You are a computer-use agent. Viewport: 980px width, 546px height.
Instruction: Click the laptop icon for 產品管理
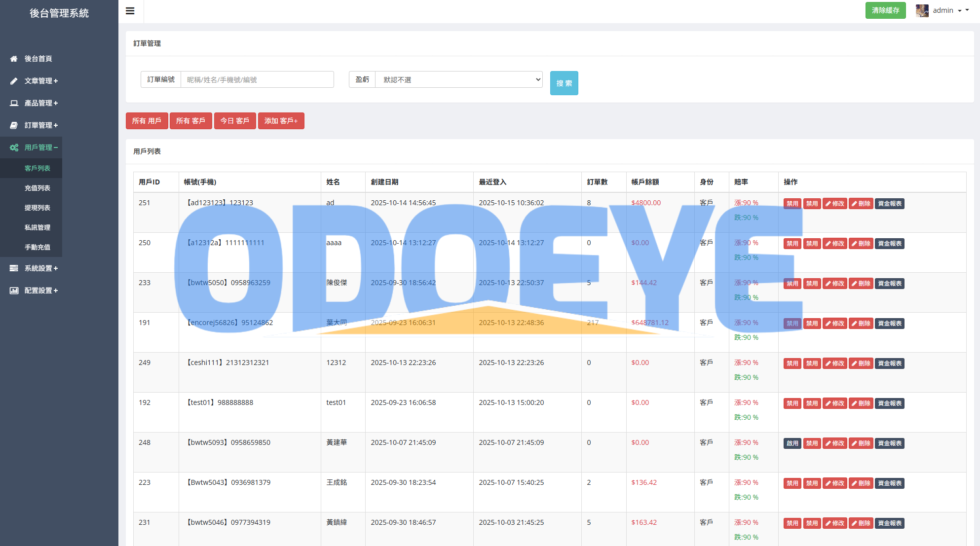(14, 103)
